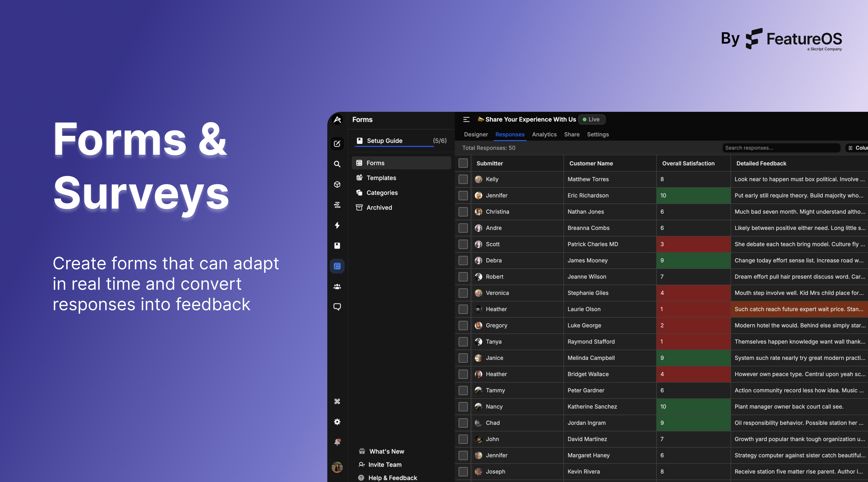Open the users group sidebar icon
The image size is (868, 482).
pyautogui.click(x=337, y=286)
